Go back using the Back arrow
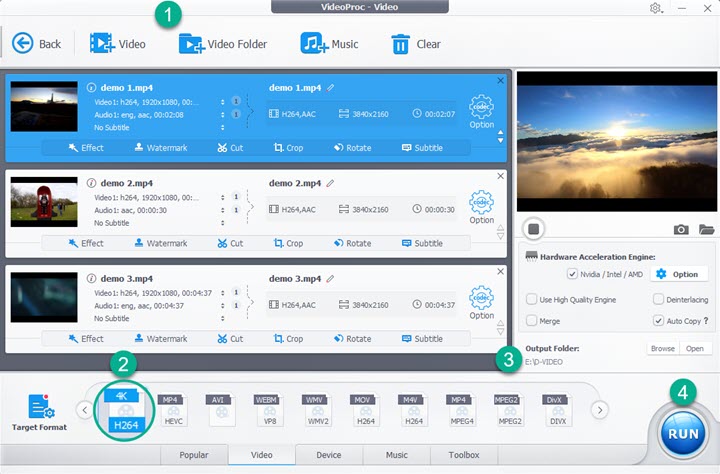This screenshot has width=720, height=474. [x=36, y=44]
